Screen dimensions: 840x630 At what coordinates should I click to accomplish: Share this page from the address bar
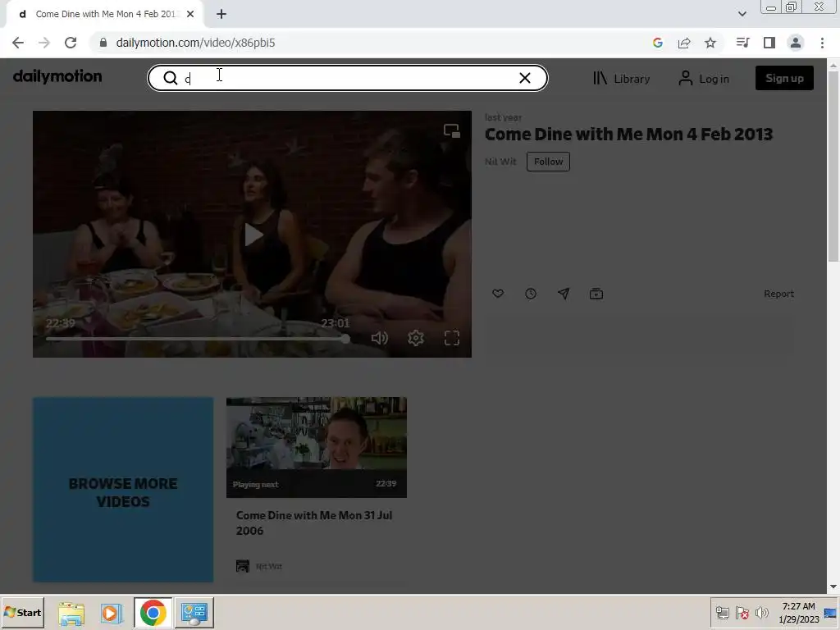684,43
